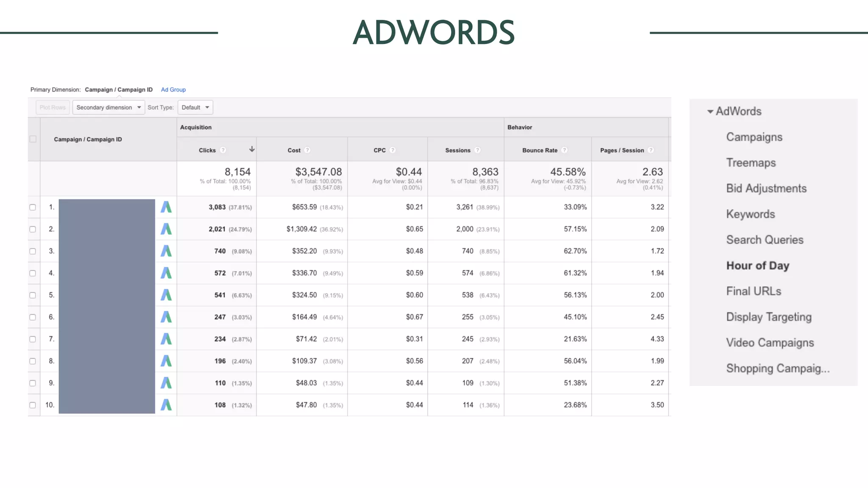Check the row 6 checkbox

pyautogui.click(x=33, y=317)
